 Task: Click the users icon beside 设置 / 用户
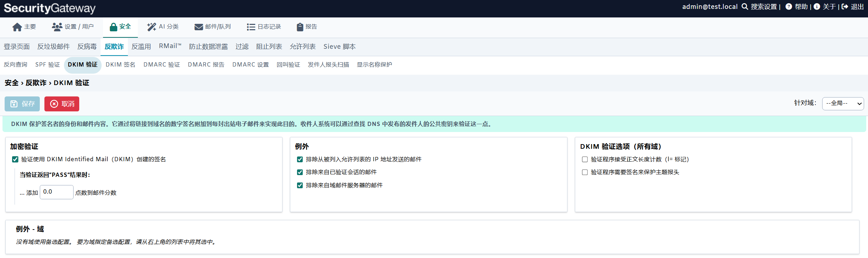[x=57, y=27]
